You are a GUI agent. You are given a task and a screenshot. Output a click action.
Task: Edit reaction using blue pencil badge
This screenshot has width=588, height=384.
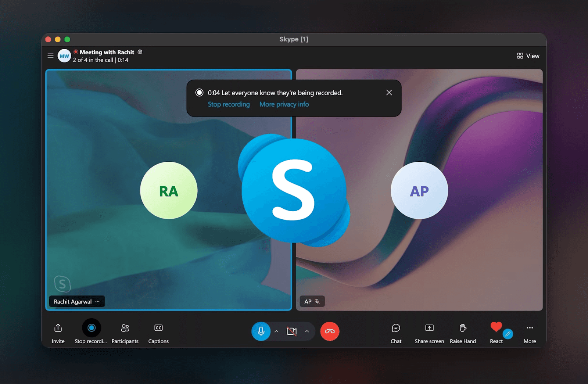coord(508,334)
